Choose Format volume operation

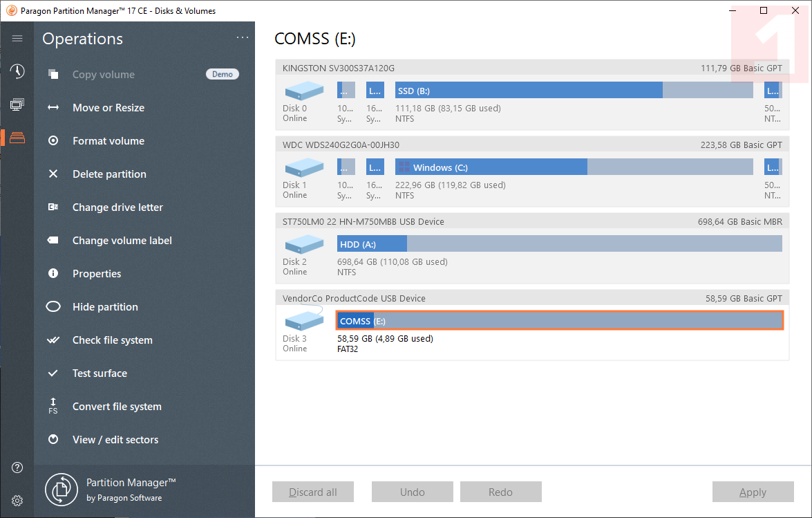coord(108,141)
